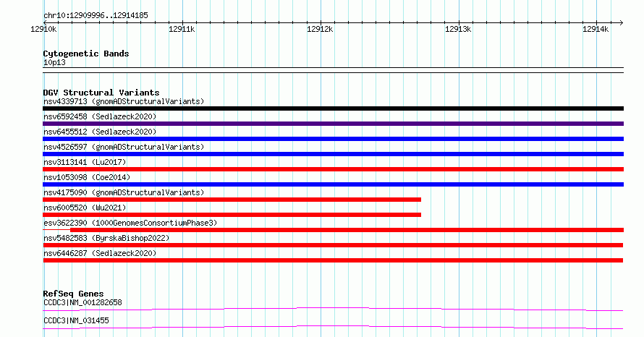Open variant nsv3113141 (Lu2017) label
The height and width of the screenshot is (337, 644).
pyautogui.click(x=85, y=162)
